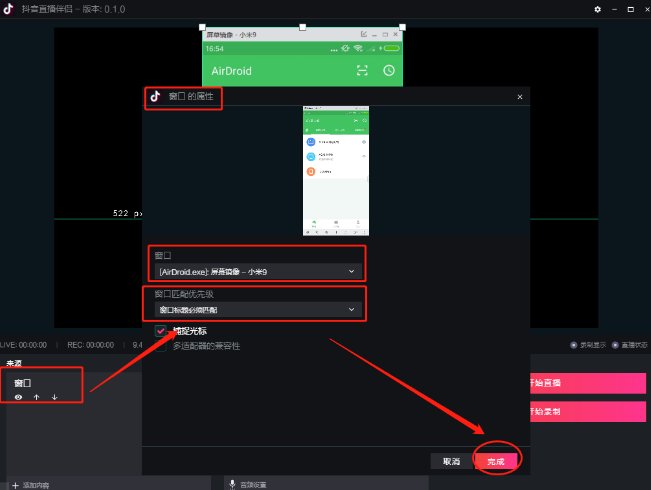Expand the 窗口匹配优先级 dropdown

(257, 310)
